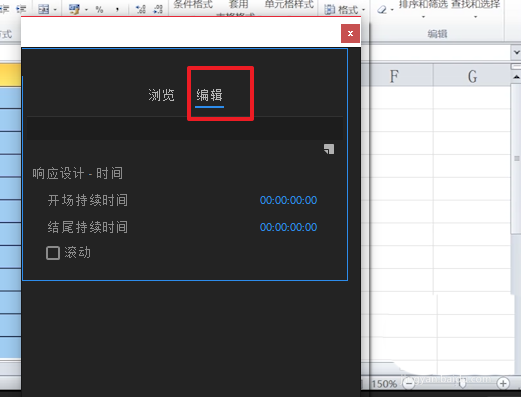Screen dimensions: 521x397
Task: Edit the 开场持续时间 timecode value
Action: click(x=288, y=200)
